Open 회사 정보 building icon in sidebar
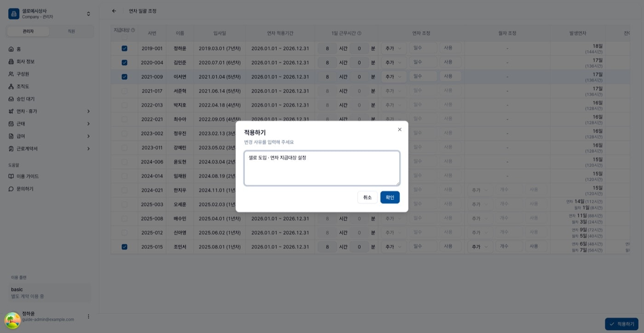 click(x=11, y=61)
